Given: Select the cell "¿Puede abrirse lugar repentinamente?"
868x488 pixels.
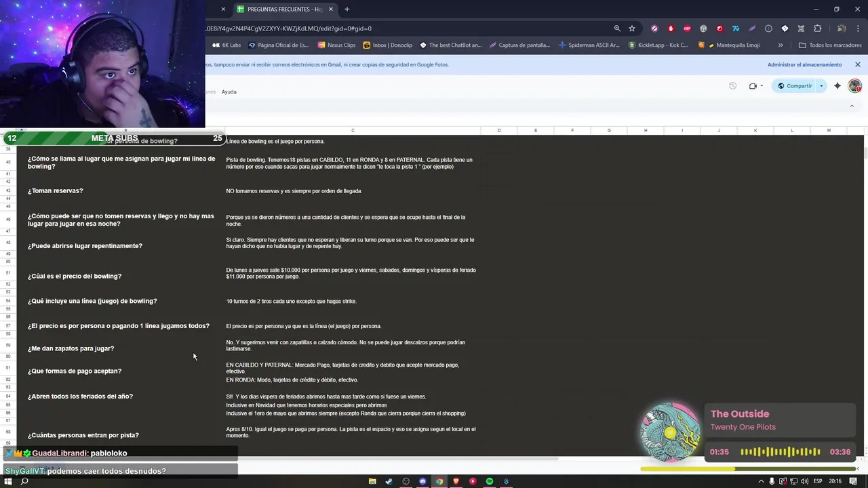Looking at the screenshot, I should [x=85, y=246].
